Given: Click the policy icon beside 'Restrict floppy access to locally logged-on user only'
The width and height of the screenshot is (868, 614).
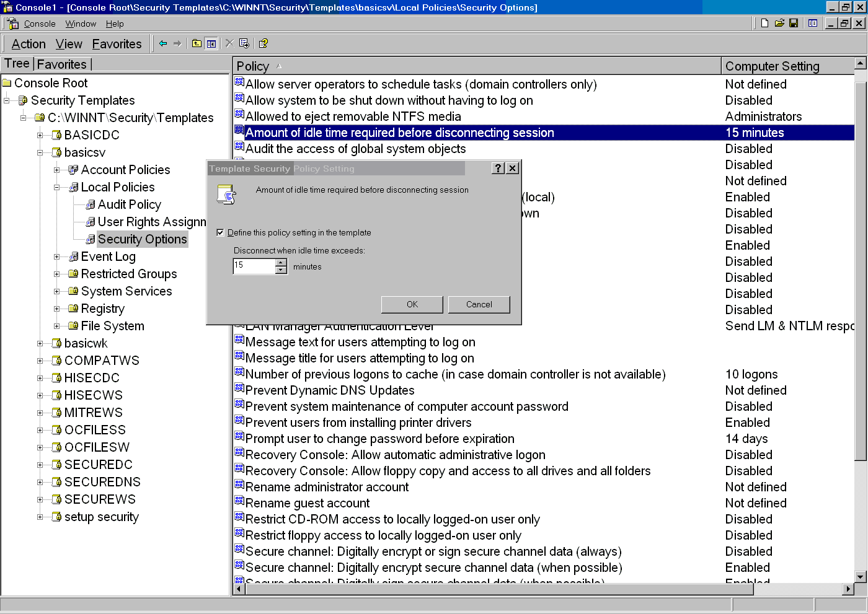Looking at the screenshot, I should (x=239, y=533).
